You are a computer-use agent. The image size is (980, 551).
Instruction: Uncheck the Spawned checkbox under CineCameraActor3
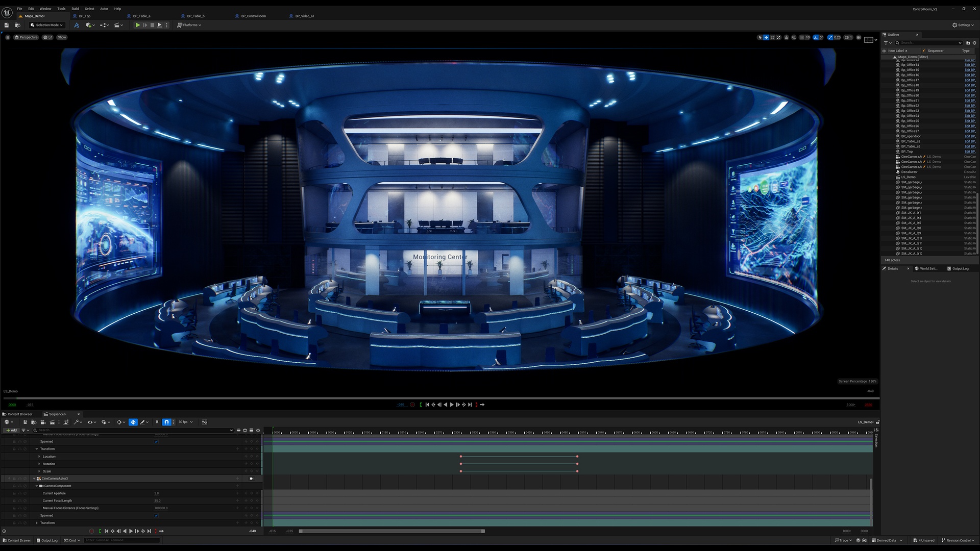(156, 516)
